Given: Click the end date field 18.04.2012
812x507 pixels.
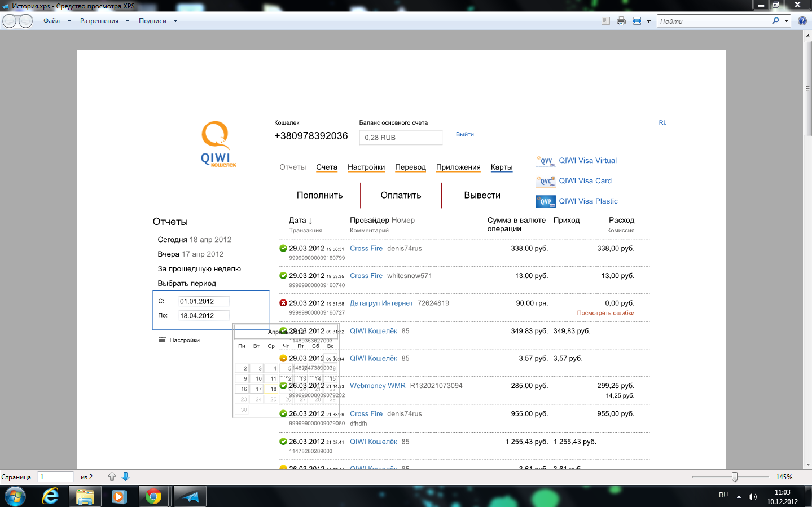Looking at the screenshot, I should point(204,316).
